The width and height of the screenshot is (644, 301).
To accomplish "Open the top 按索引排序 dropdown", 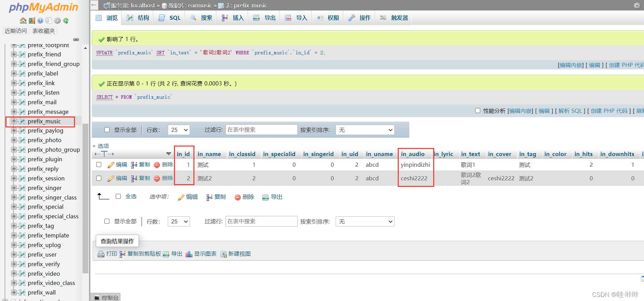I will click(365, 130).
